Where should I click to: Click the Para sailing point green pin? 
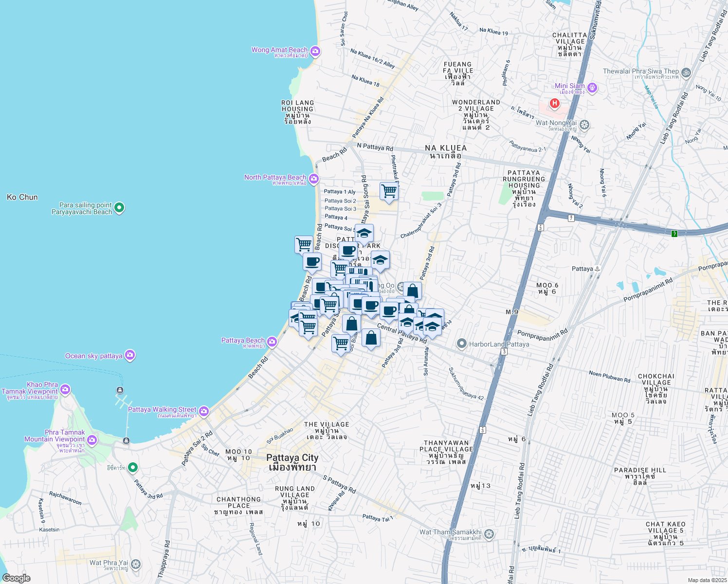coord(119,208)
